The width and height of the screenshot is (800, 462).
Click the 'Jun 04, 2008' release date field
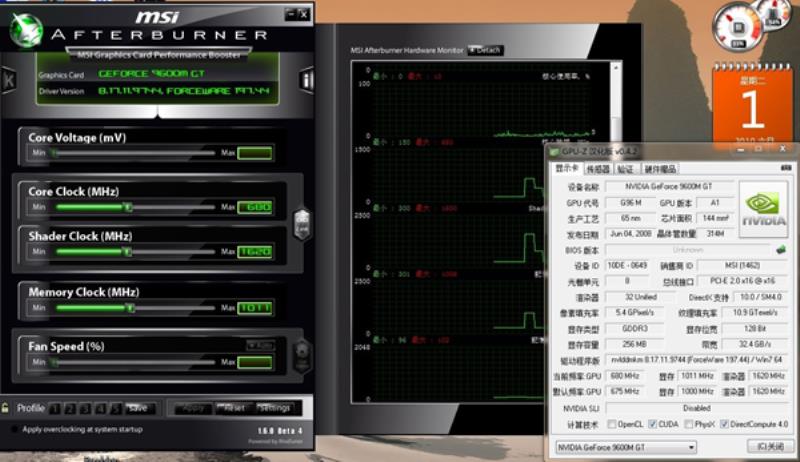tap(630, 234)
